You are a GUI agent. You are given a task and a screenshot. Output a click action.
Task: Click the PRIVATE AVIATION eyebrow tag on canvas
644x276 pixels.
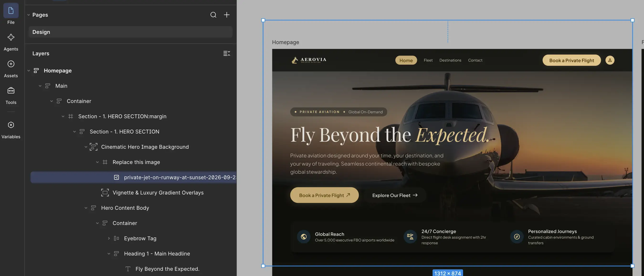click(x=338, y=112)
